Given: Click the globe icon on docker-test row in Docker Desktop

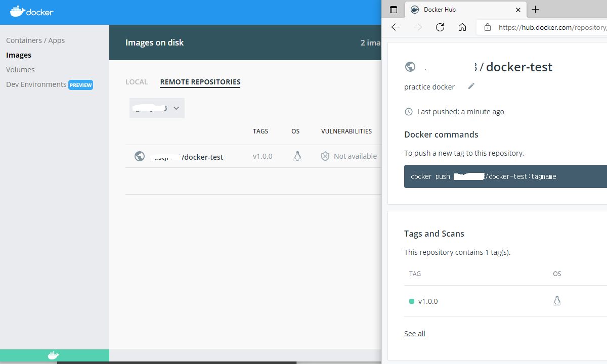Looking at the screenshot, I should (140, 156).
